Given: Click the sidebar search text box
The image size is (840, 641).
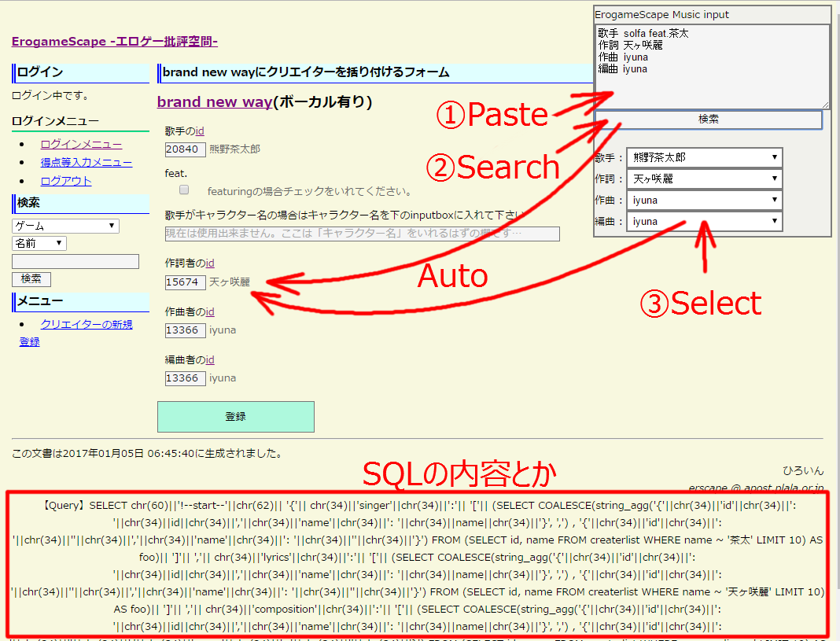Looking at the screenshot, I should (76, 262).
